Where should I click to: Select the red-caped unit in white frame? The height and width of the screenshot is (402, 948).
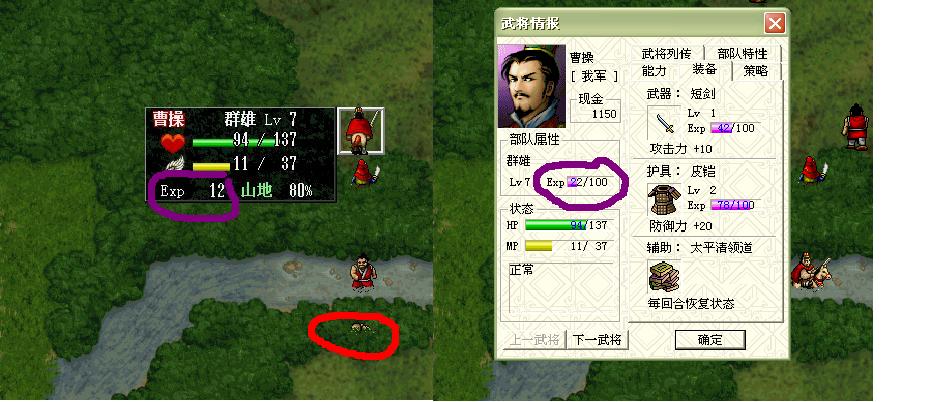pos(360,131)
